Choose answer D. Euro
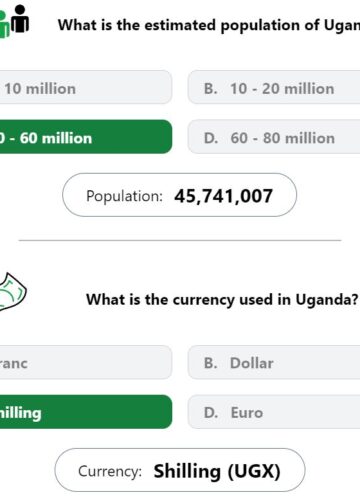Image resolution: width=360 pixels, height=504 pixels. point(274,412)
